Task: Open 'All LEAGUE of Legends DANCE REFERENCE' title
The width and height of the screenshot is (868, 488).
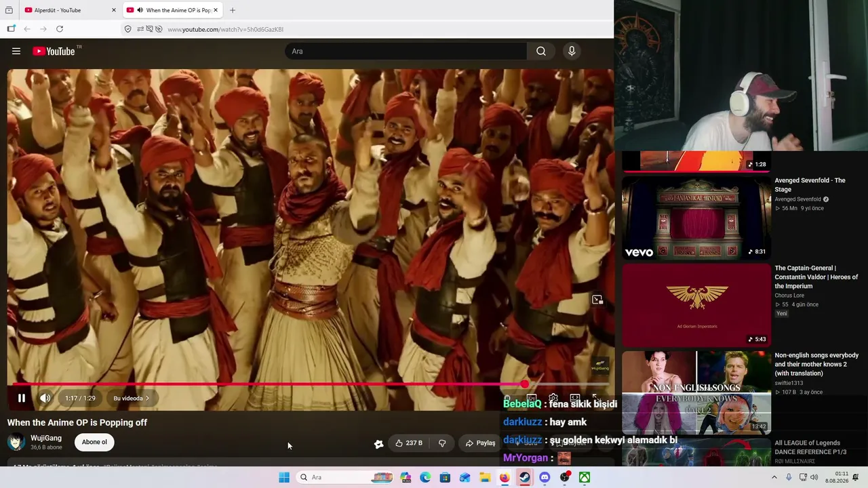Action: point(811,447)
